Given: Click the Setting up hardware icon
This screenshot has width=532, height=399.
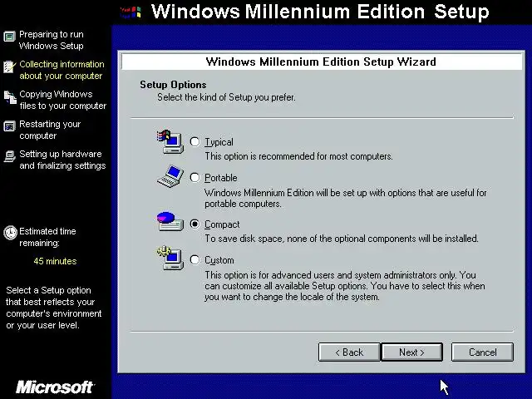Looking at the screenshot, I should [x=9, y=156].
